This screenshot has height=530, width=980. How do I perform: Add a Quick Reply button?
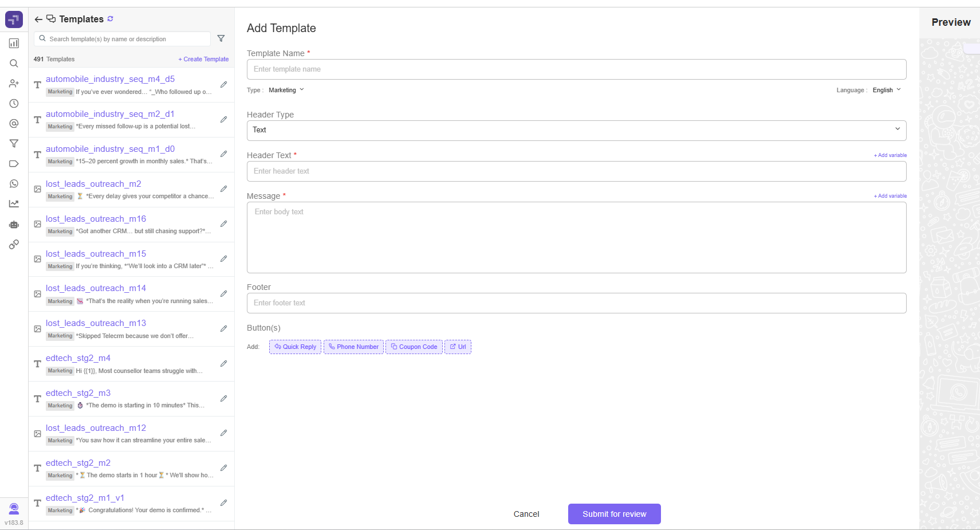tap(295, 347)
